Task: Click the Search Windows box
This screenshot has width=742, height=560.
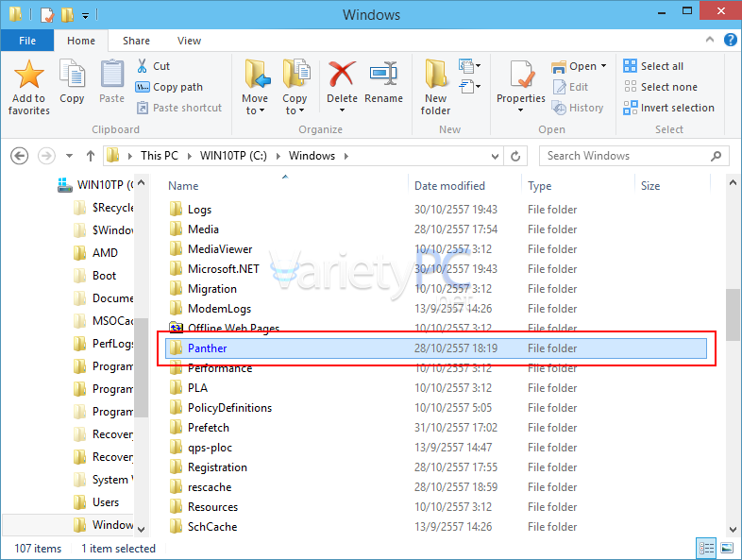Action: pyautogui.click(x=633, y=156)
